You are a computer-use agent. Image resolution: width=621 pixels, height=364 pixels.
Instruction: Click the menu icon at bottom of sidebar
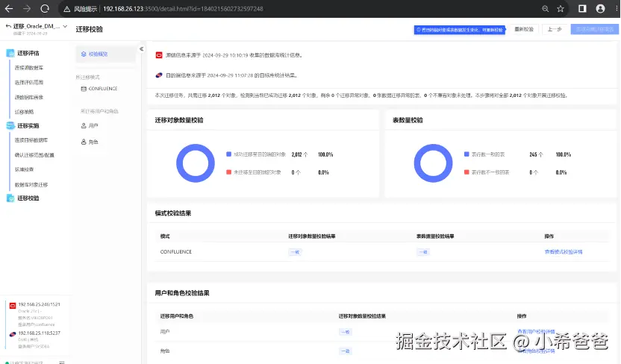click(62, 362)
